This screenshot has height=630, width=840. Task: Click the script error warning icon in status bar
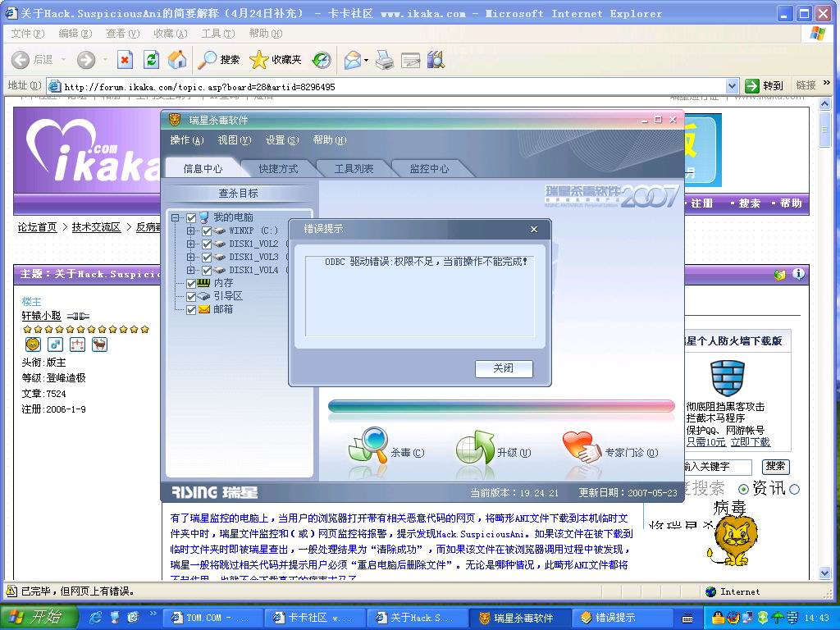pos(11,591)
